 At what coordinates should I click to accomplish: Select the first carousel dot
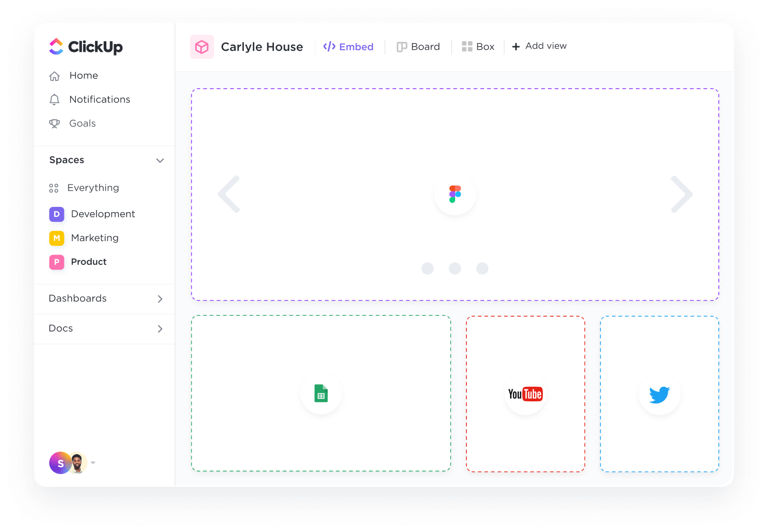click(x=428, y=268)
